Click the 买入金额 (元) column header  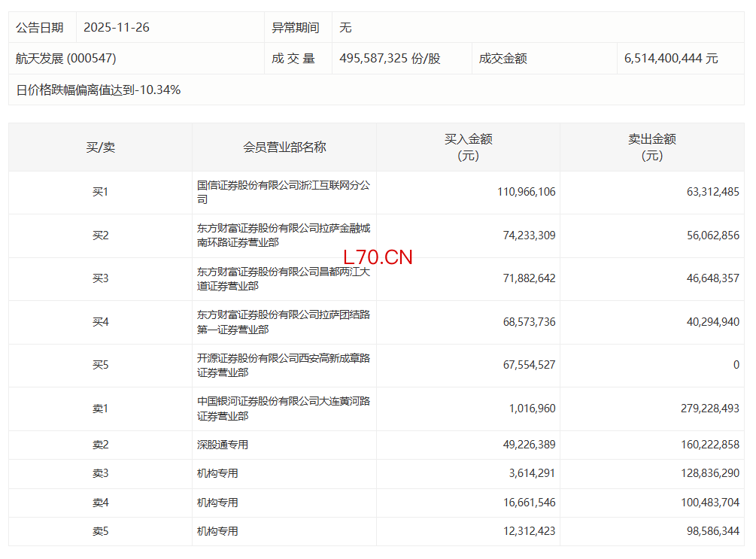tap(468, 147)
